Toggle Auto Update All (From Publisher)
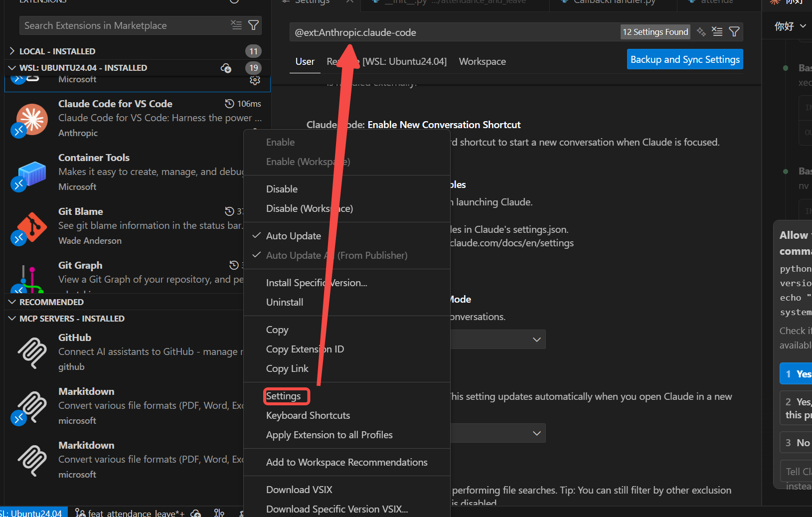 [x=336, y=255]
